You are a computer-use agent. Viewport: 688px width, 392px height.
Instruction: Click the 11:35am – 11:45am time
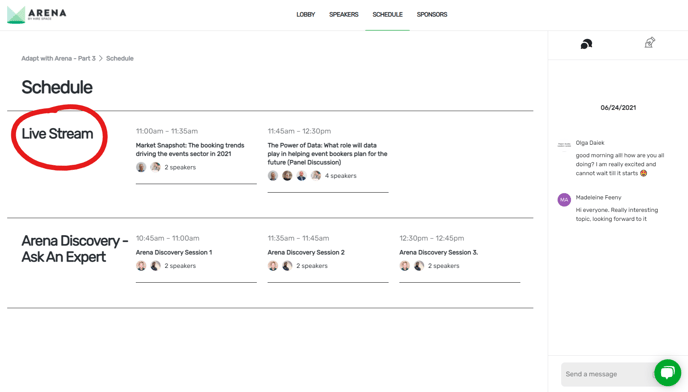point(298,238)
